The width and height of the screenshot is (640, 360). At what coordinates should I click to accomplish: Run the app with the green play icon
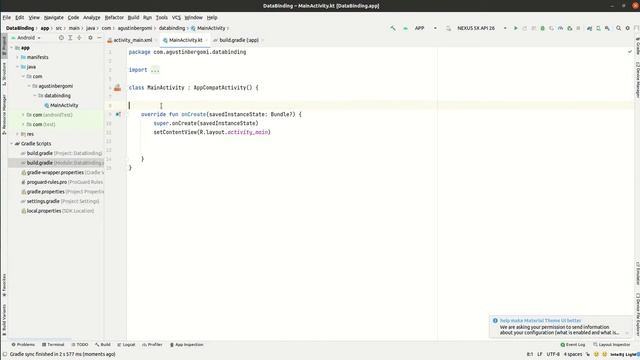[516, 28]
